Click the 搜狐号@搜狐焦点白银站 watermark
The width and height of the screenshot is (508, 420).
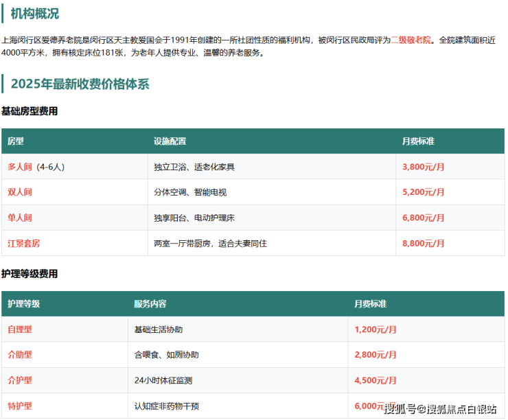tap(440, 409)
